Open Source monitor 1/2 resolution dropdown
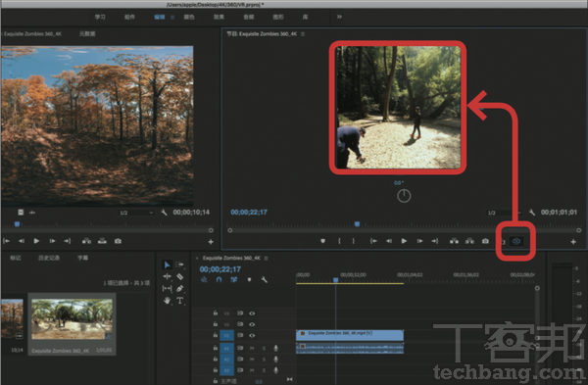This screenshot has width=588, height=385. [136, 213]
